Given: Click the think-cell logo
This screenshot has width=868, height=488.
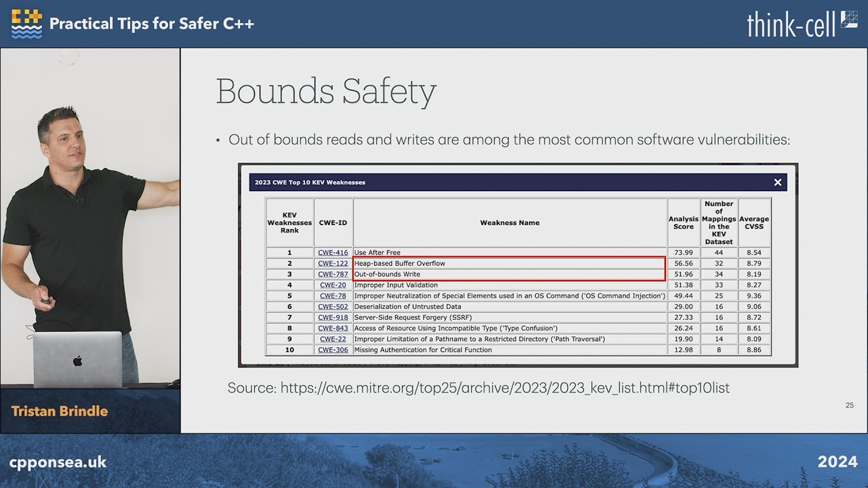Looking at the screenshot, I should tap(802, 24).
